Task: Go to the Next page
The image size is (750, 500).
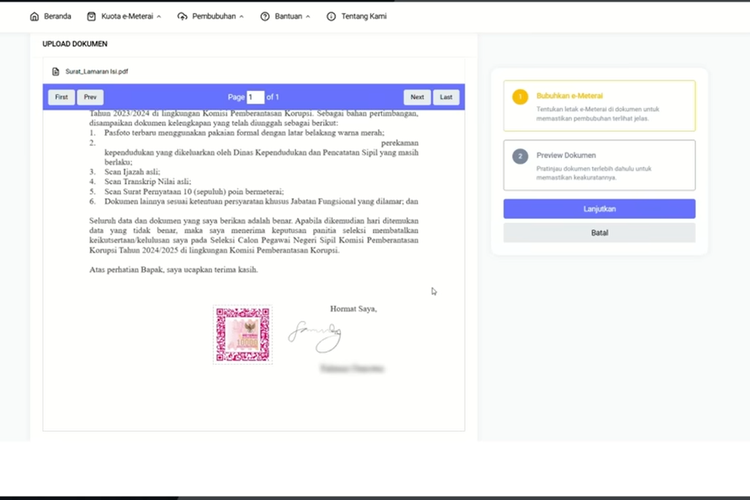Action: [x=417, y=97]
